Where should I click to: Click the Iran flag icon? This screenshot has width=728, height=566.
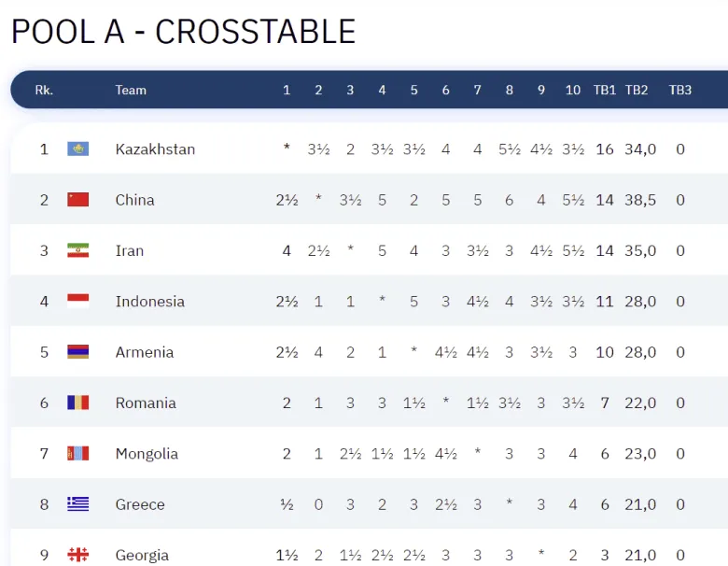click(78, 250)
